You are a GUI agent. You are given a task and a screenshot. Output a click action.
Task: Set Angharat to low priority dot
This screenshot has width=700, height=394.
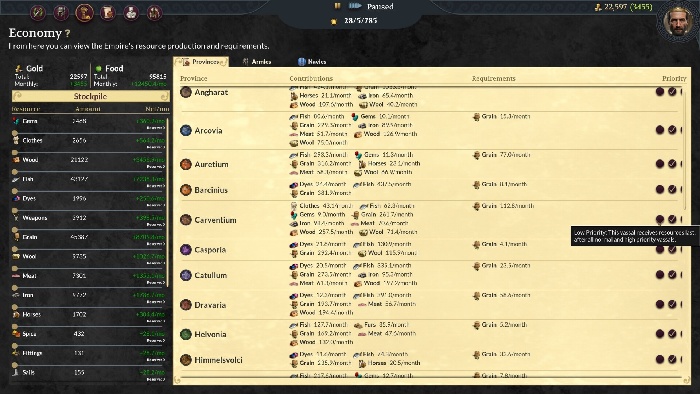tap(660, 91)
